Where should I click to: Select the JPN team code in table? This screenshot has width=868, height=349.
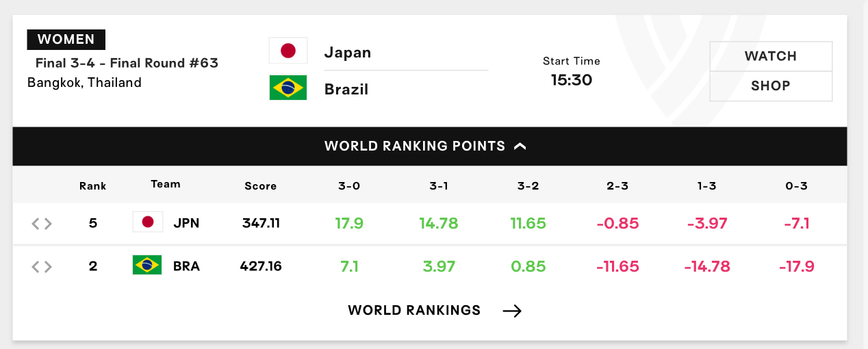(x=187, y=223)
